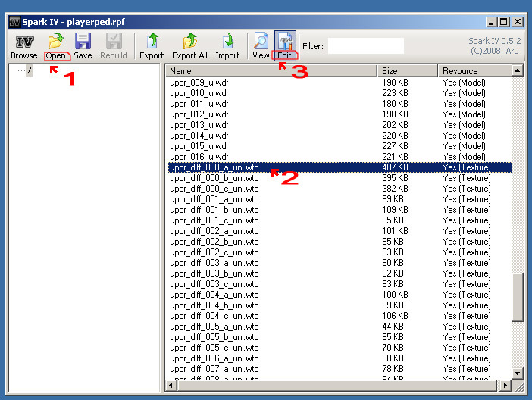Click the 382 KB size cell
The width and height of the screenshot is (532, 400).
(x=395, y=189)
